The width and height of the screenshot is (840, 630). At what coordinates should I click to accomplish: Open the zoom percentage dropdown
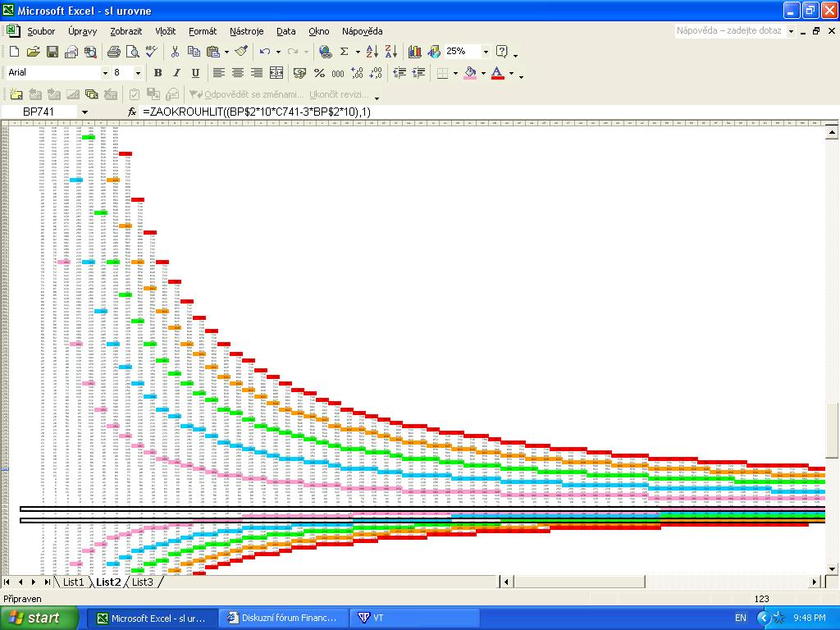(486, 52)
